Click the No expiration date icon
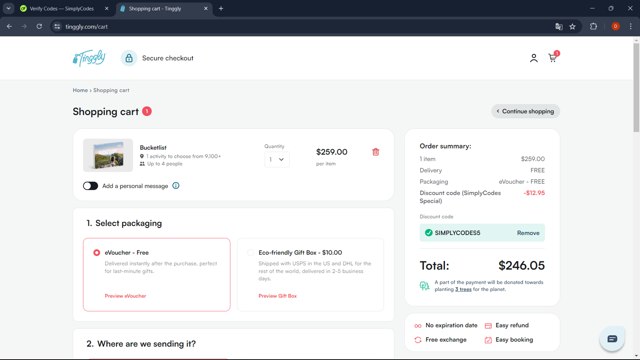640x360 pixels. [418, 326]
